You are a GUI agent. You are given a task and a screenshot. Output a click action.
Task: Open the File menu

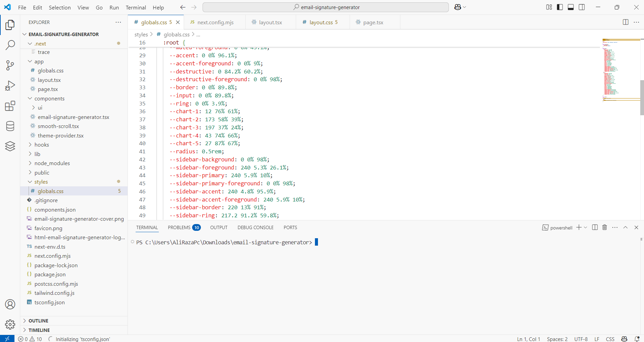pos(22,7)
